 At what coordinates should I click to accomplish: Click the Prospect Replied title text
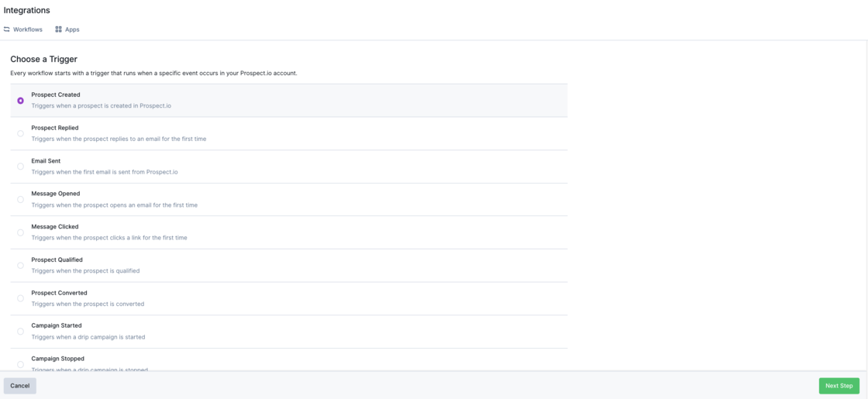pos(55,128)
